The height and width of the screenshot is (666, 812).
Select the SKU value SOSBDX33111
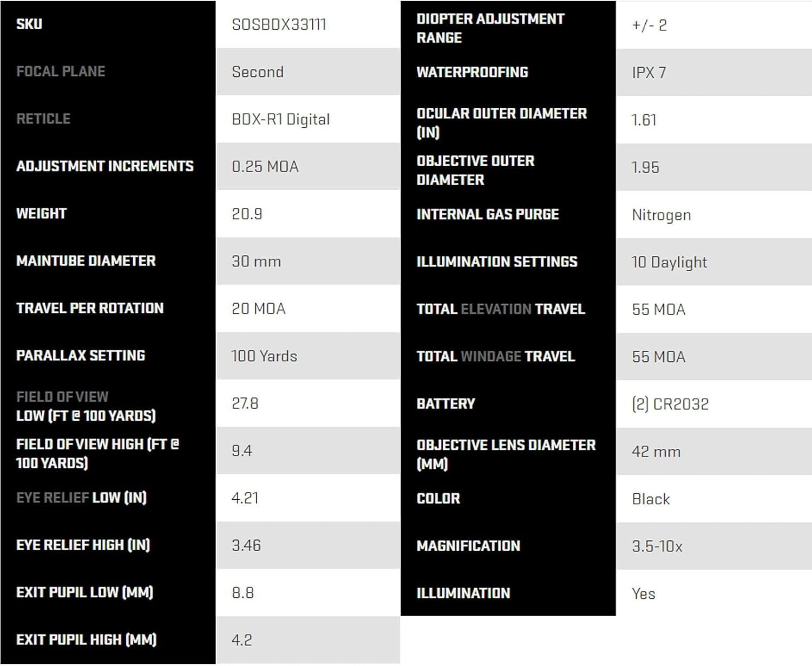(x=279, y=25)
